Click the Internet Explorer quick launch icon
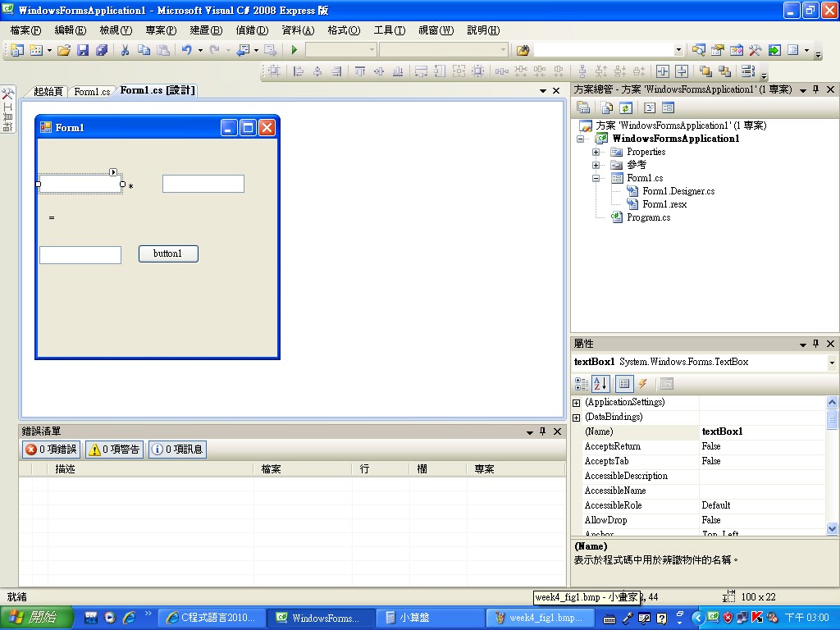Screen dimensions: 840x630 point(129,618)
